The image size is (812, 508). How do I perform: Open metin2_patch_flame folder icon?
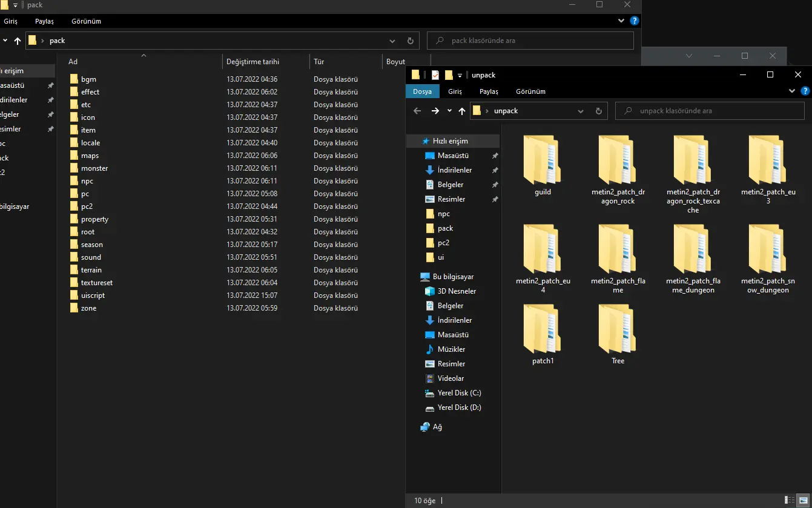618,249
